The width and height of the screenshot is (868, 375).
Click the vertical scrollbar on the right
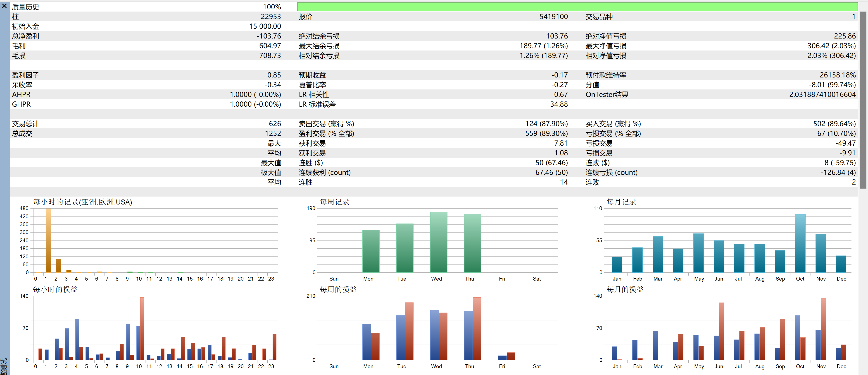[863, 100]
